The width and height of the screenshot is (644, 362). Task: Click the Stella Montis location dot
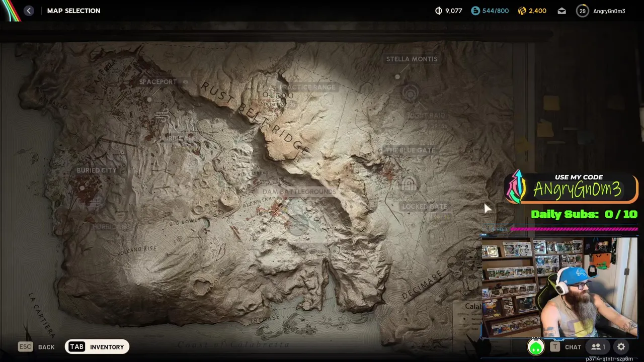[397, 77]
